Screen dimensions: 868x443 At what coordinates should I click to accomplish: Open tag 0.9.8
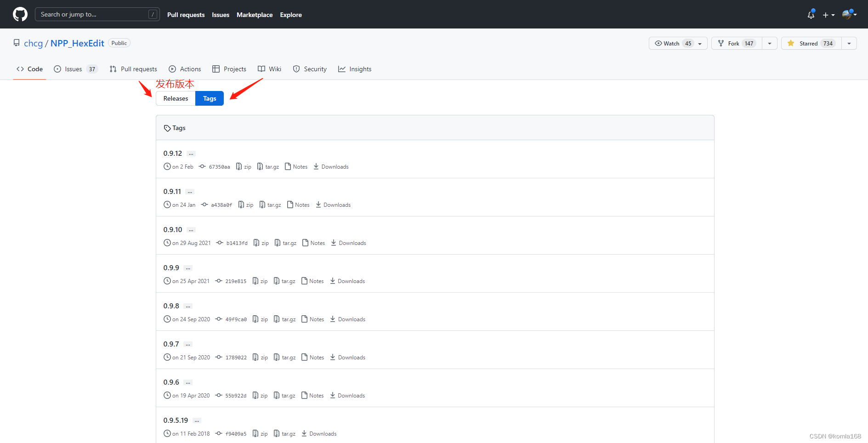click(x=171, y=306)
